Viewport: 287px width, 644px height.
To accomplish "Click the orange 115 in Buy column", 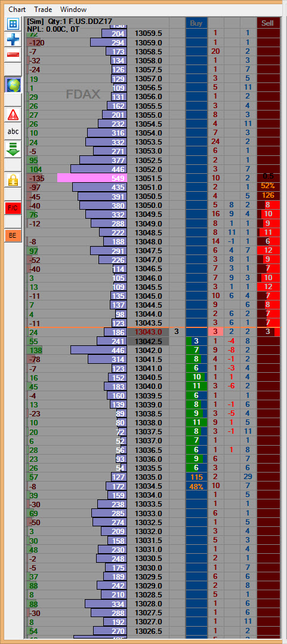I will 196,477.
